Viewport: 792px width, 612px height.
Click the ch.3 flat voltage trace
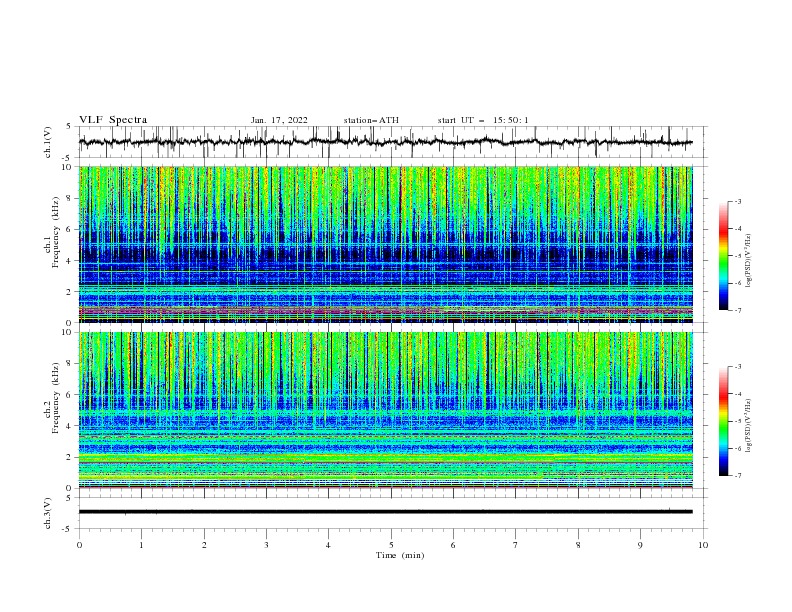386,512
